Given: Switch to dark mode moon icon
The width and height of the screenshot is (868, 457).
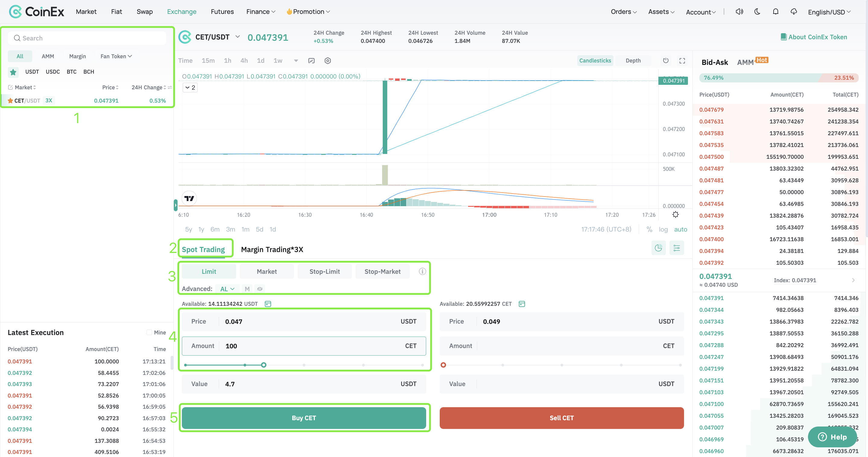Looking at the screenshot, I should 757,12.
